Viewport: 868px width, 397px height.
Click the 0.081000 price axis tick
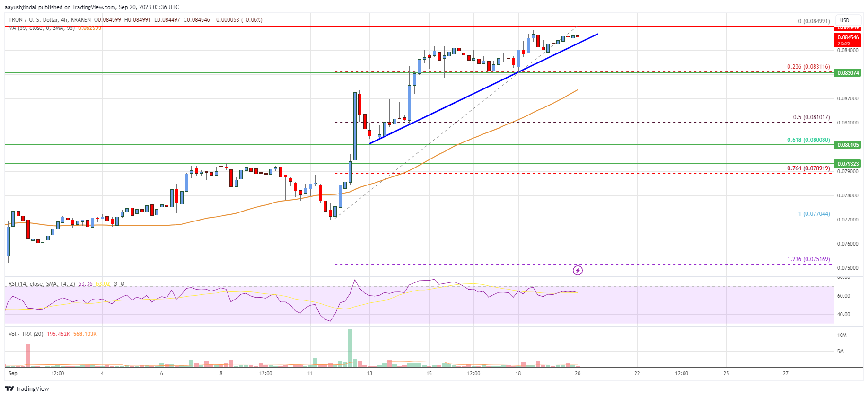click(x=848, y=123)
